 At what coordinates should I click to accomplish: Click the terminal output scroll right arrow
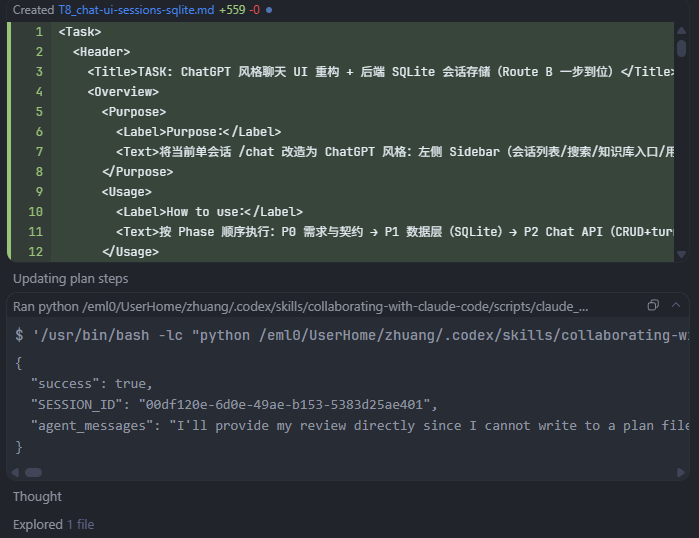tap(681, 472)
